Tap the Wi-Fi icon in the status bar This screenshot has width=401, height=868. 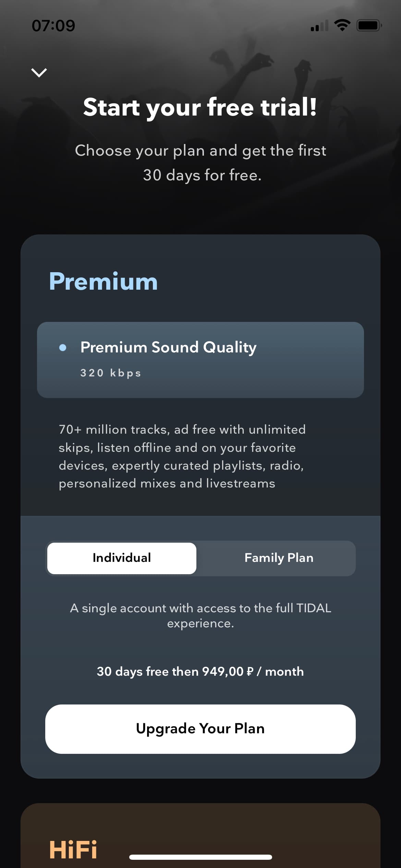pos(342,25)
